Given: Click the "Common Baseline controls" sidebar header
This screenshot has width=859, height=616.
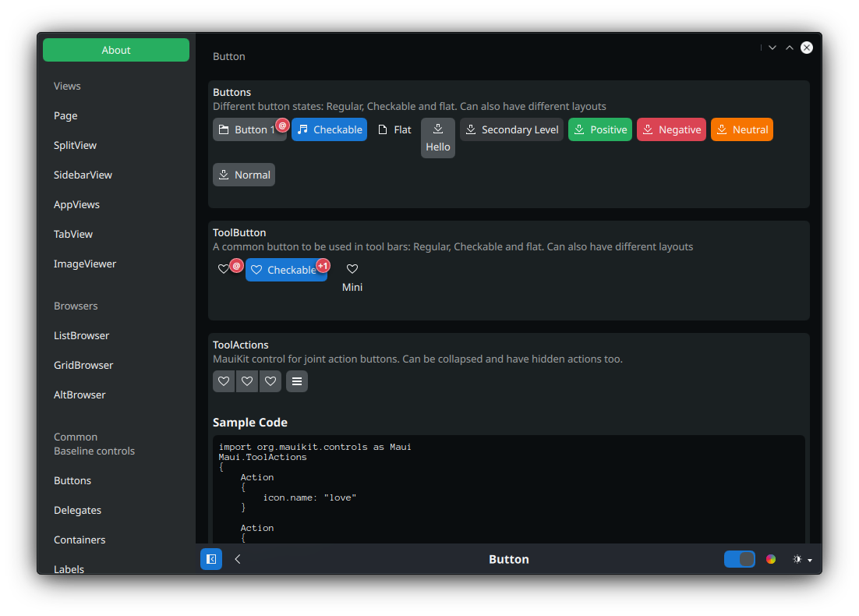Looking at the screenshot, I should (x=94, y=444).
